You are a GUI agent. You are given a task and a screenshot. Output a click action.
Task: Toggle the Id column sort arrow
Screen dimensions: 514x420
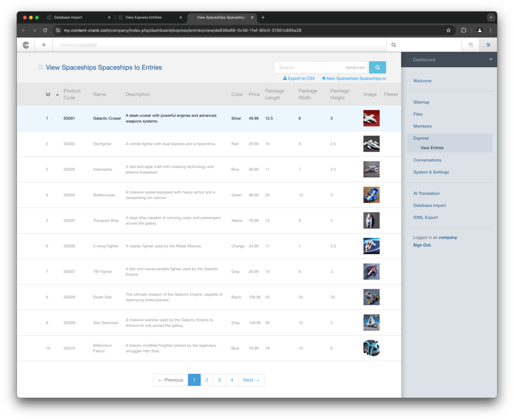(x=57, y=95)
